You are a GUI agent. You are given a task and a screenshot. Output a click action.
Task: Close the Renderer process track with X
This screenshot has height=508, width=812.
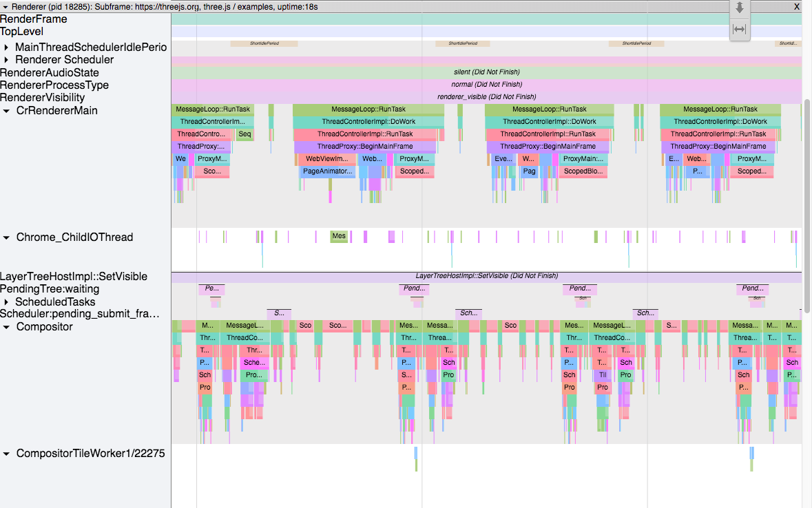click(x=797, y=6)
